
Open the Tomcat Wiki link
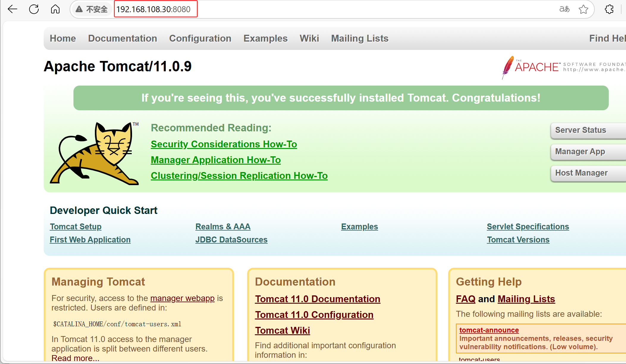(283, 330)
